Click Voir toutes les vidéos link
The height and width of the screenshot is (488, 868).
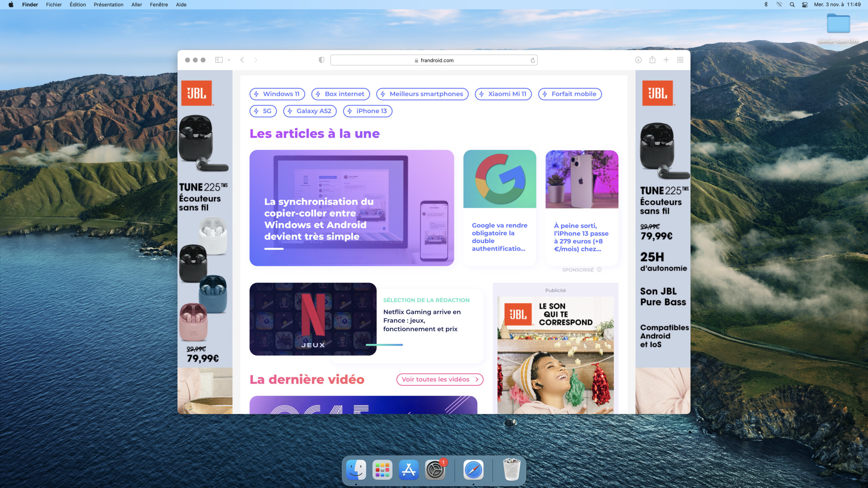pos(439,379)
